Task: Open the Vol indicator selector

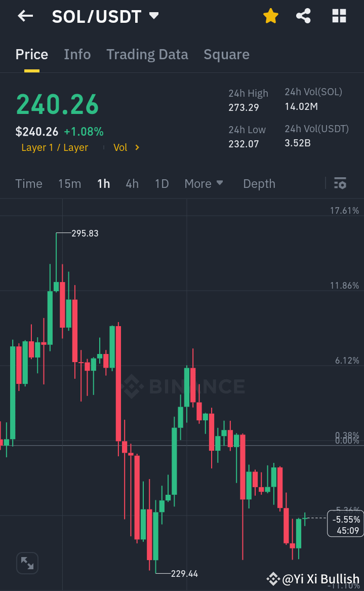Action: coord(126,147)
